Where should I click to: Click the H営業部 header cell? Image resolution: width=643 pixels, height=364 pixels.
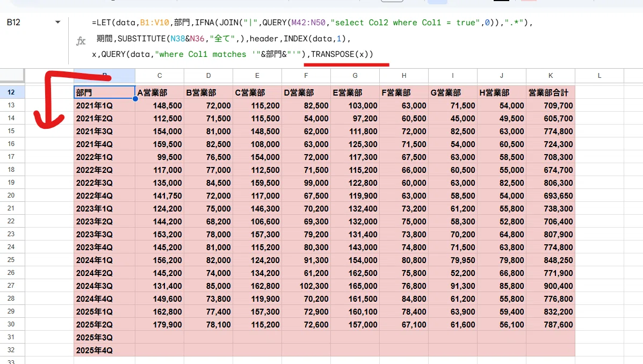pos(502,93)
